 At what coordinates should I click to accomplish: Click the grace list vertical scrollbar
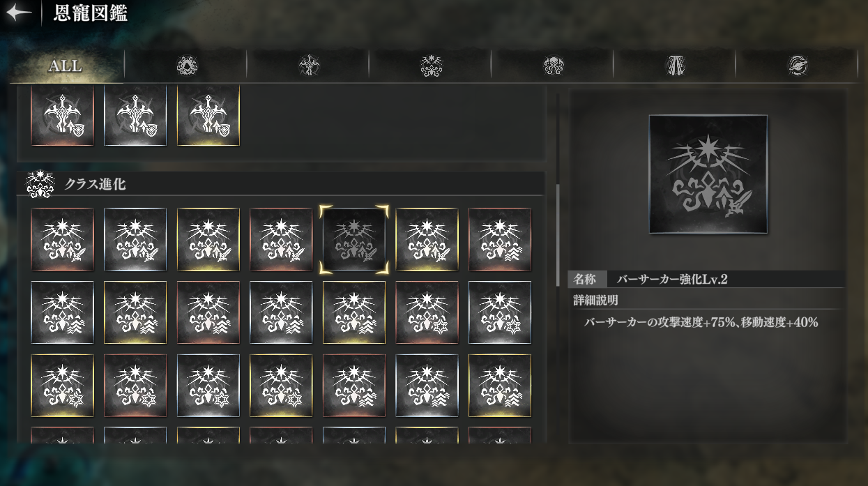pos(558,236)
